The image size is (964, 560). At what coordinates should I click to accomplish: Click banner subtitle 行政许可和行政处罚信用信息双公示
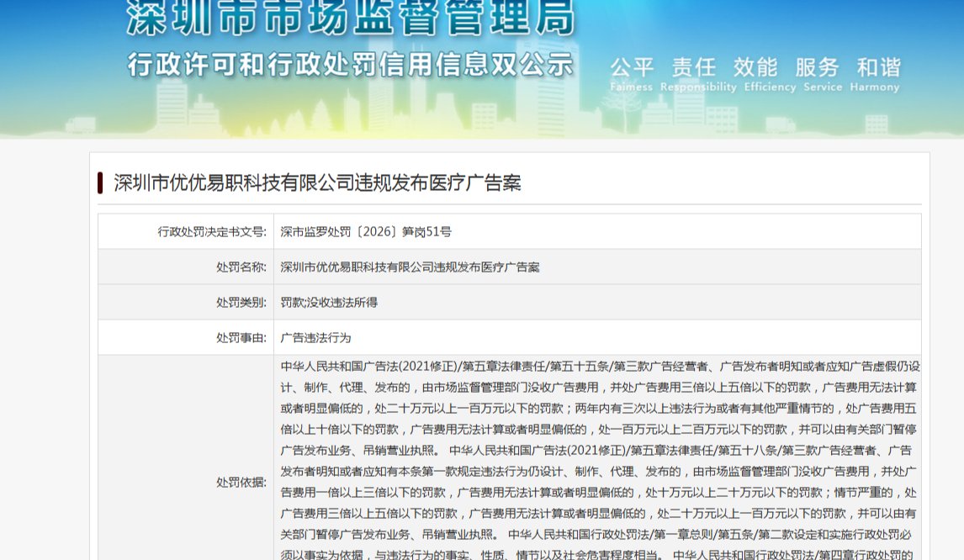(351, 65)
